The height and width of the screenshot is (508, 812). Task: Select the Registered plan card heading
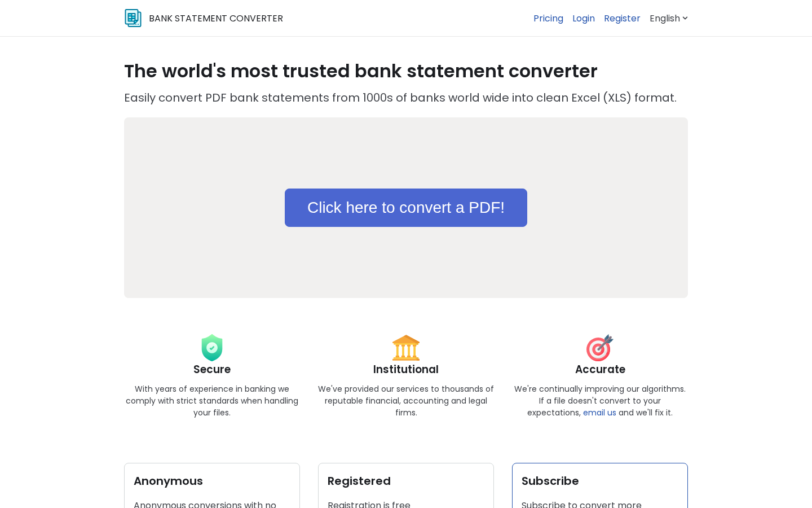tap(359, 481)
